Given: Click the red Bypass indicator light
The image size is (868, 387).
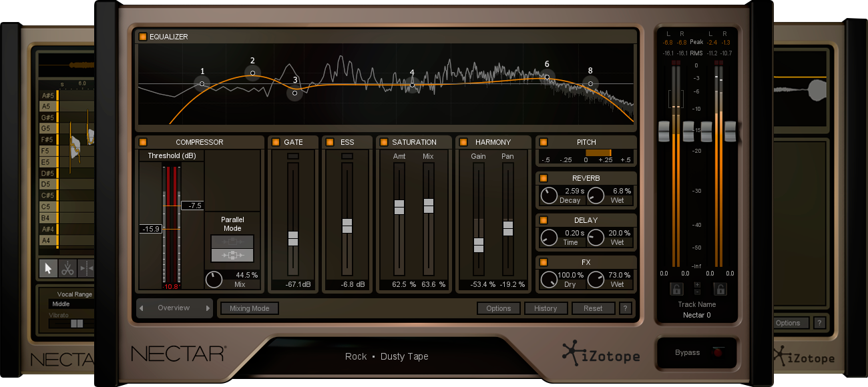Looking at the screenshot, I should [x=718, y=352].
